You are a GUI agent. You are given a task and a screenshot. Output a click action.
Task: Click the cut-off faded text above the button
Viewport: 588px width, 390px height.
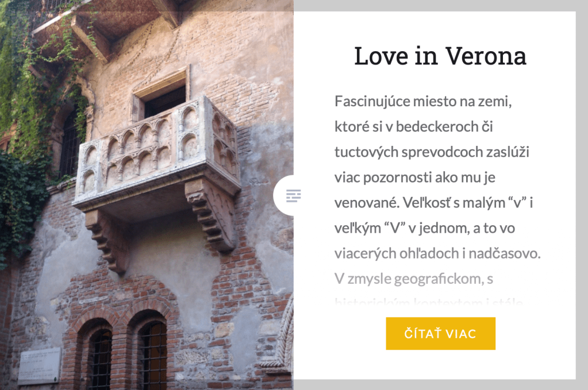pyautogui.click(x=428, y=301)
